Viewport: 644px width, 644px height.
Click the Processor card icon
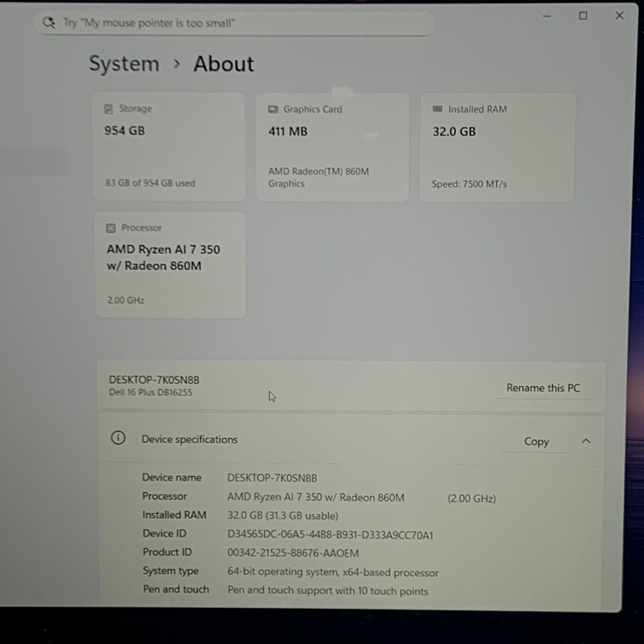point(111,228)
